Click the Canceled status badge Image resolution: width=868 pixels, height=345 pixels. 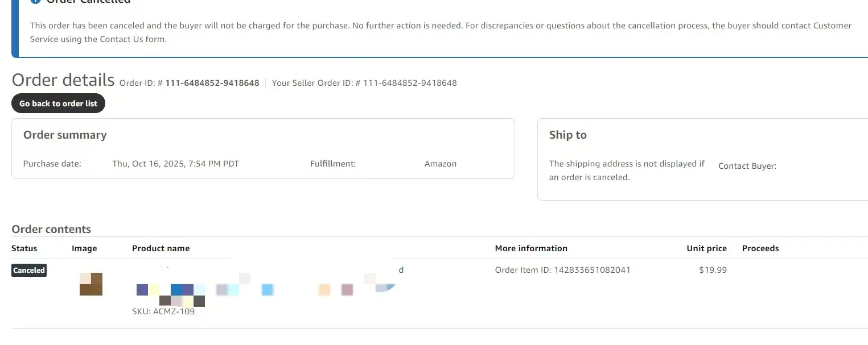click(29, 271)
